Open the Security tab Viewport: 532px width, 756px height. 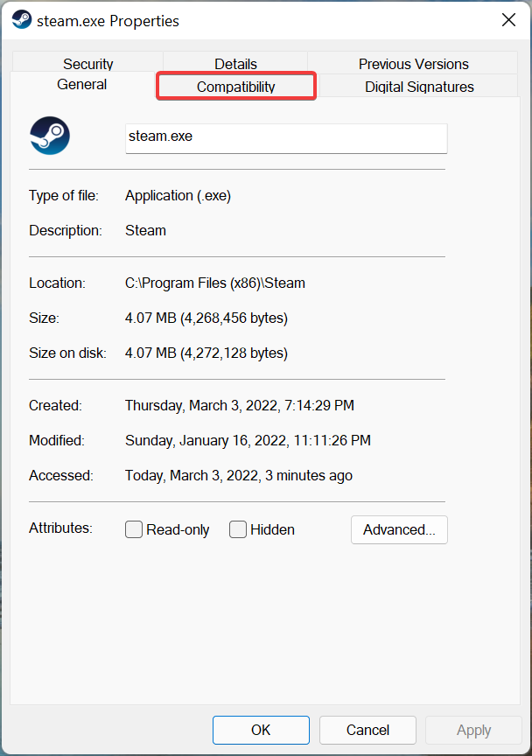tap(87, 64)
